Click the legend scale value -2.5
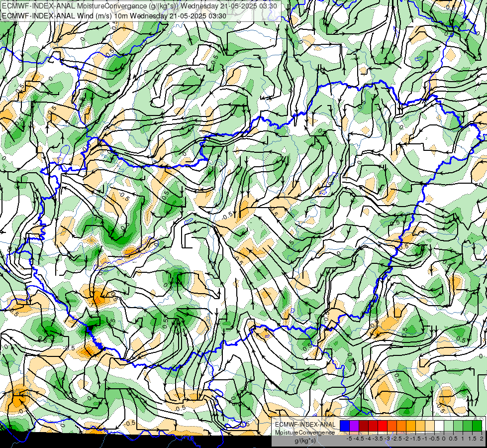Image resolution: width=487 pixels, height=448 pixels. pyautogui.click(x=396, y=439)
